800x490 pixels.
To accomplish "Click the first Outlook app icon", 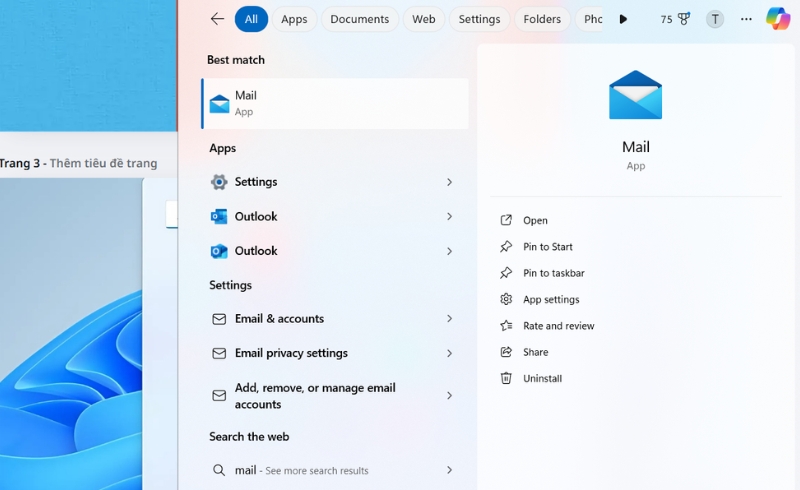I will pyautogui.click(x=219, y=216).
